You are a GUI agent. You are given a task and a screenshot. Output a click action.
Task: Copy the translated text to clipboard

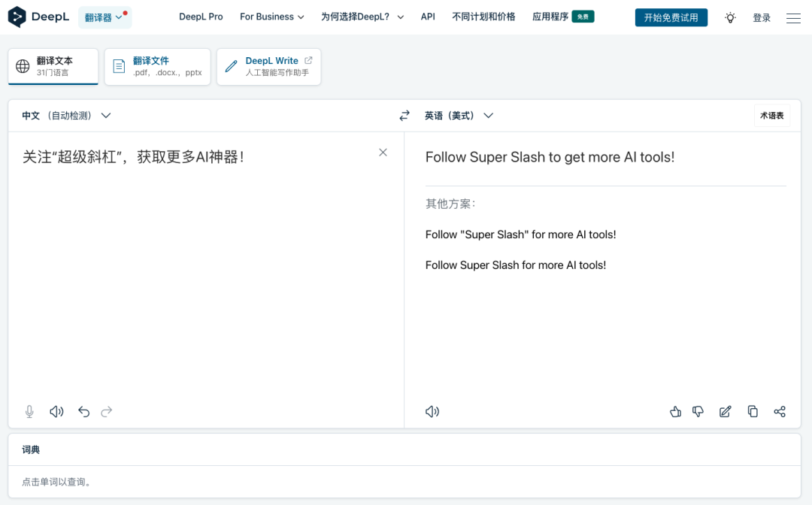[x=753, y=412]
